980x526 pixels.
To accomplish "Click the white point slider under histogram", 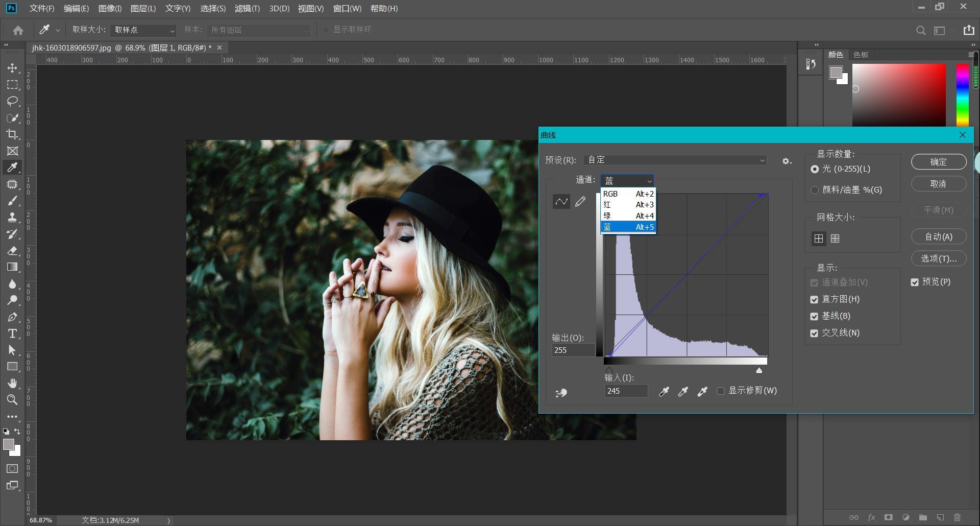I will 759,370.
